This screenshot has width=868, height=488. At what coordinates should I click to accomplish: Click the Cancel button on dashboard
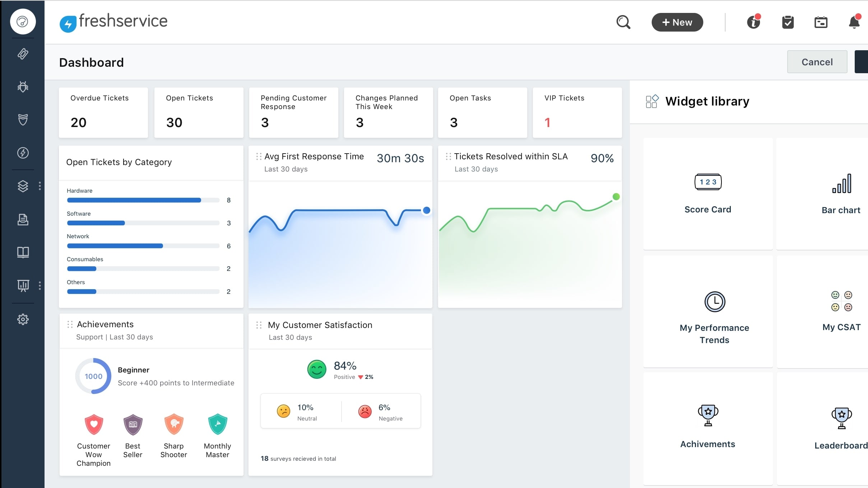(817, 62)
